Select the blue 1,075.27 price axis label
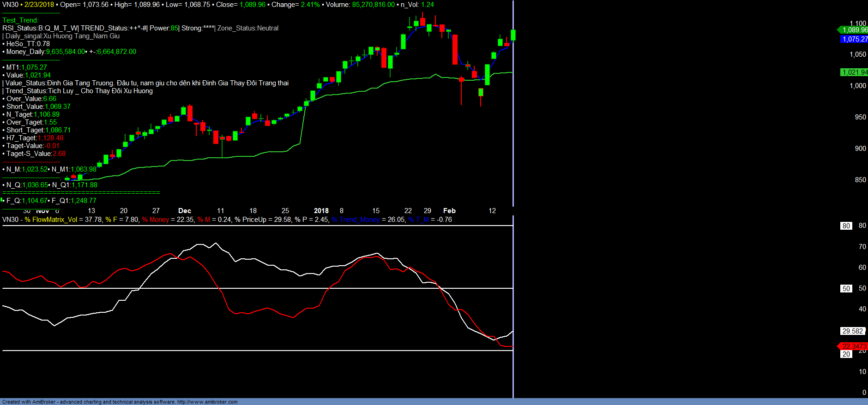The width and height of the screenshot is (868, 405). pyautogui.click(x=854, y=39)
